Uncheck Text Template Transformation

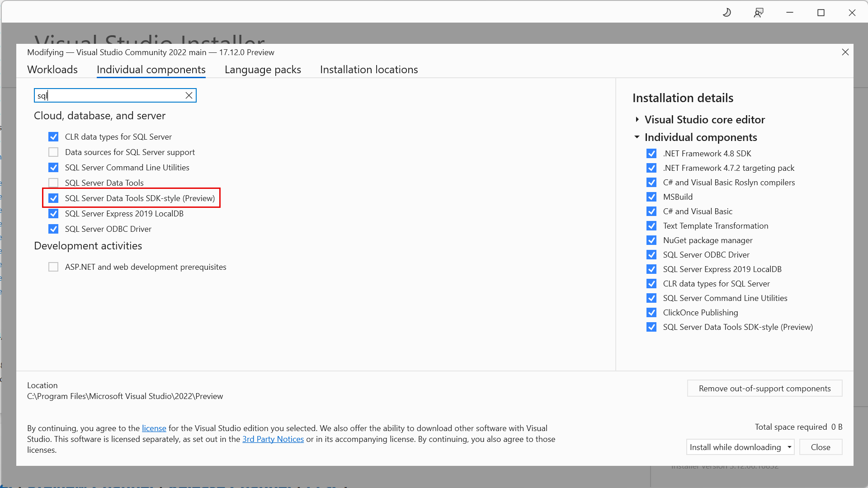tap(651, 226)
